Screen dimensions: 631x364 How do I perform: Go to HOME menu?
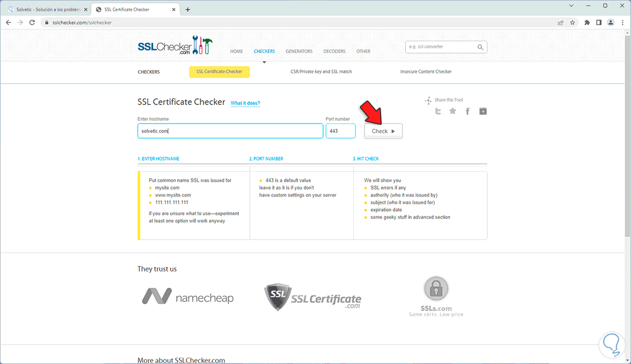click(x=237, y=51)
